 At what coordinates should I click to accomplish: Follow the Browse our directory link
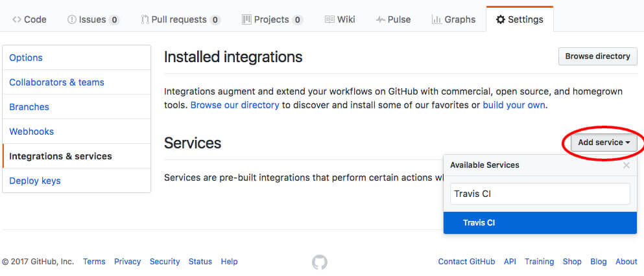pos(235,105)
